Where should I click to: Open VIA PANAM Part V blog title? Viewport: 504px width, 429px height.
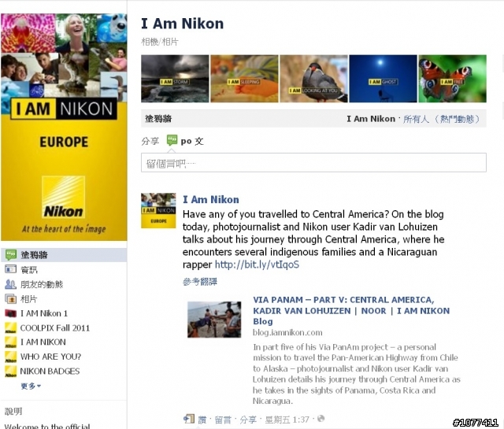(x=351, y=310)
